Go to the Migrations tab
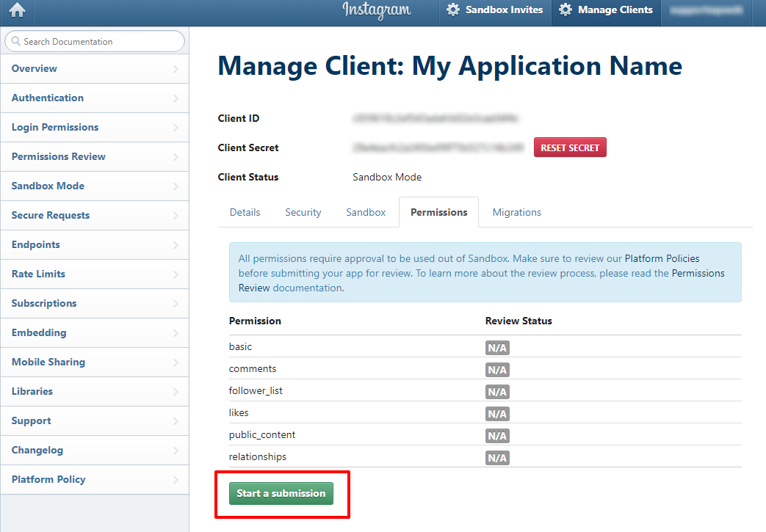766x532 pixels. (516, 212)
